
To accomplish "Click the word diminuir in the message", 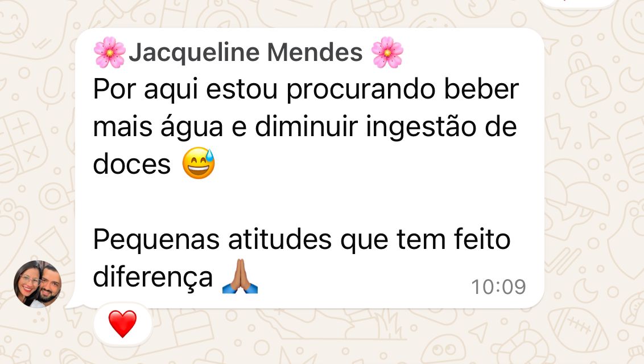I will (x=306, y=126).
